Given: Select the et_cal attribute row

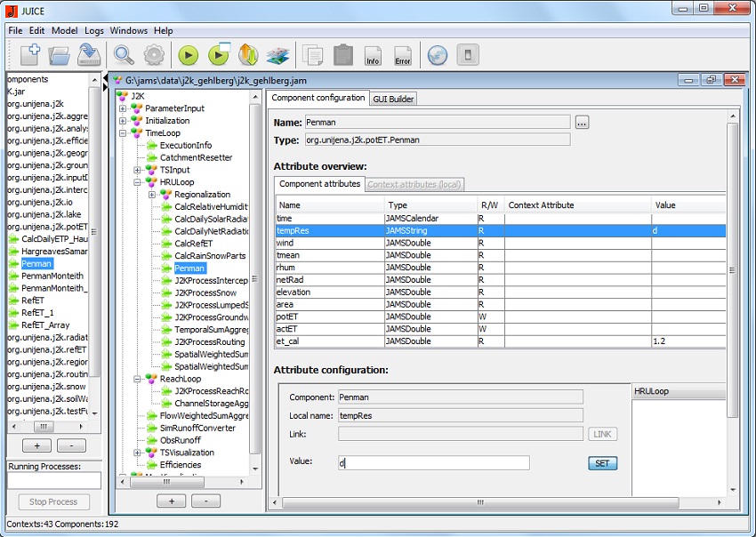Looking at the screenshot, I should (x=498, y=341).
